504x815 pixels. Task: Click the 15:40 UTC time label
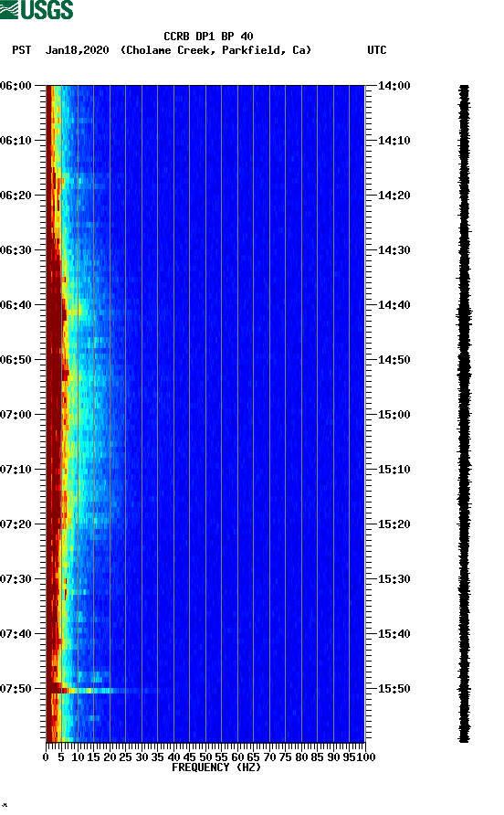click(x=394, y=634)
